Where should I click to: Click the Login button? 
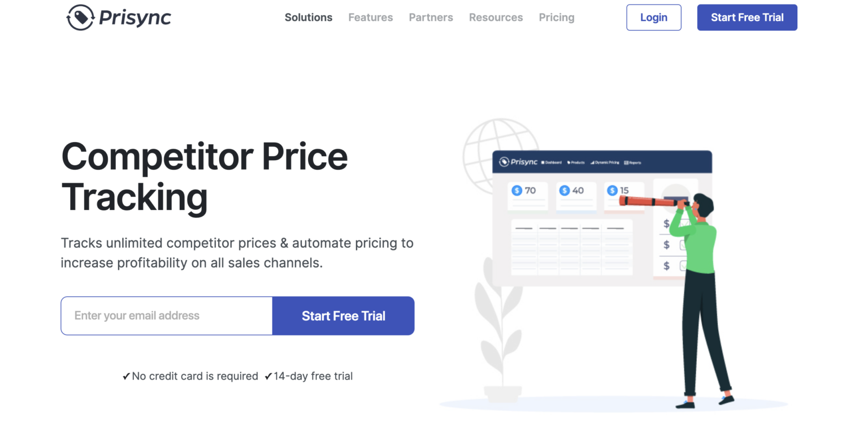tap(654, 17)
